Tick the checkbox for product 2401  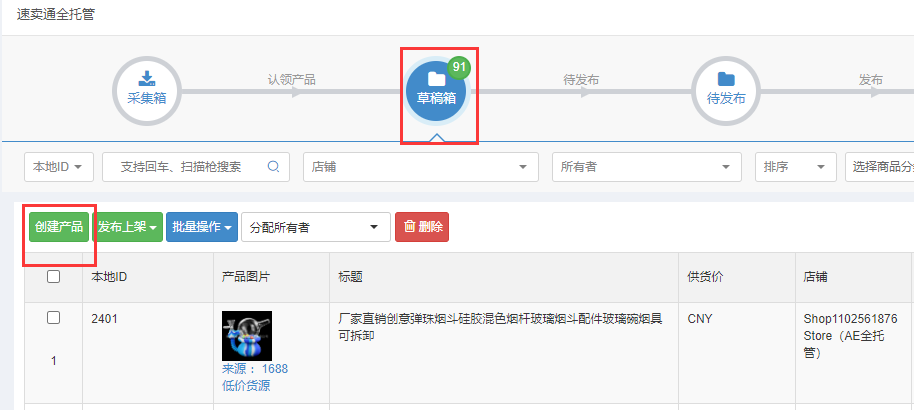pos(54,318)
